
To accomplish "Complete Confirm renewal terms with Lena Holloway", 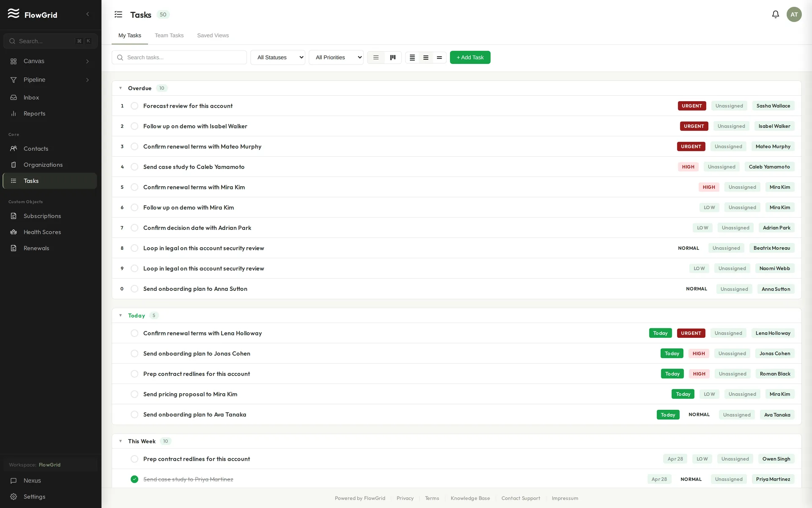I will (x=134, y=333).
